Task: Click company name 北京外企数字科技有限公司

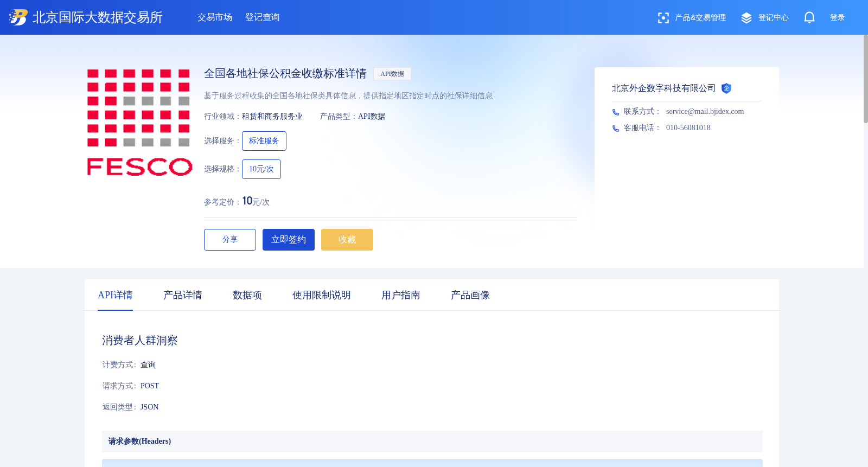Action: tap(663, 88)
